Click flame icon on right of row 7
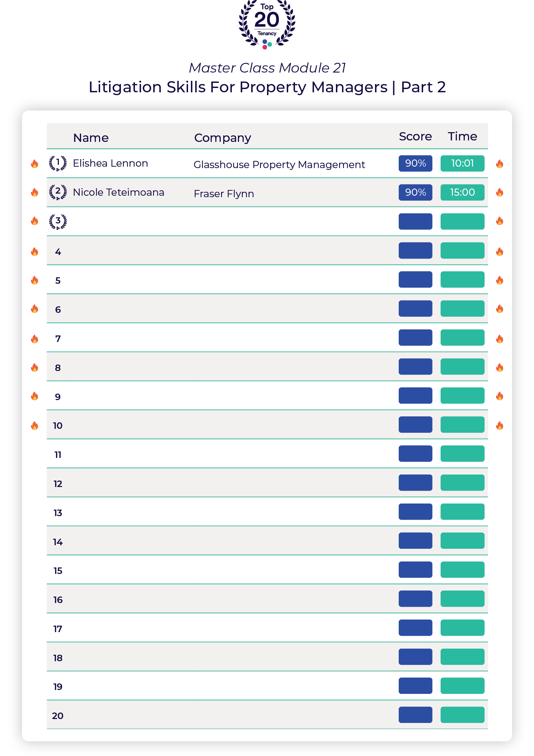 click(x=500, y=339)
